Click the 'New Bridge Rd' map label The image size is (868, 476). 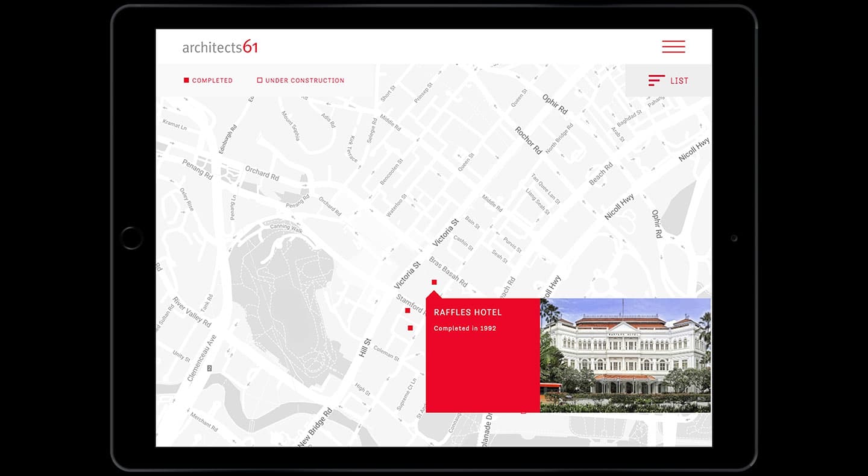tap(315, 428)
